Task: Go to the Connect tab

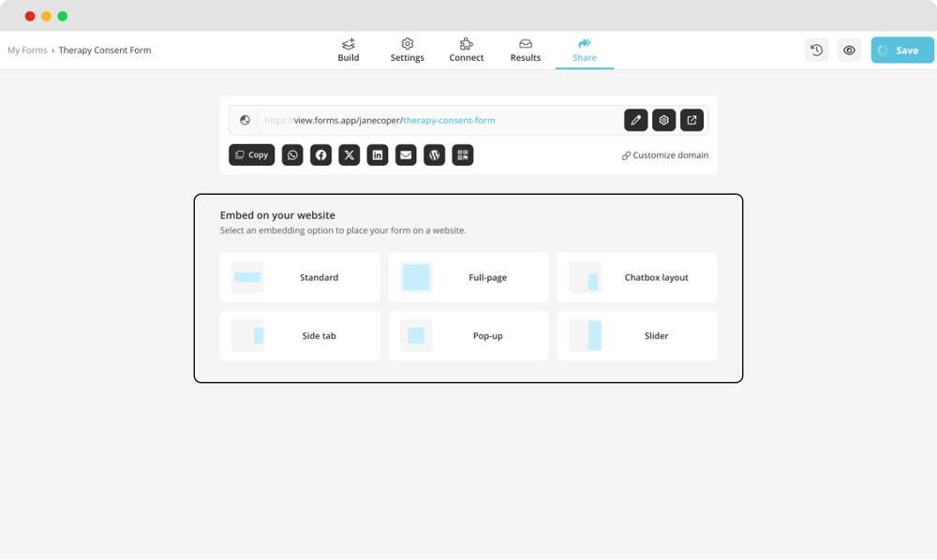Action: pos(466,51)
